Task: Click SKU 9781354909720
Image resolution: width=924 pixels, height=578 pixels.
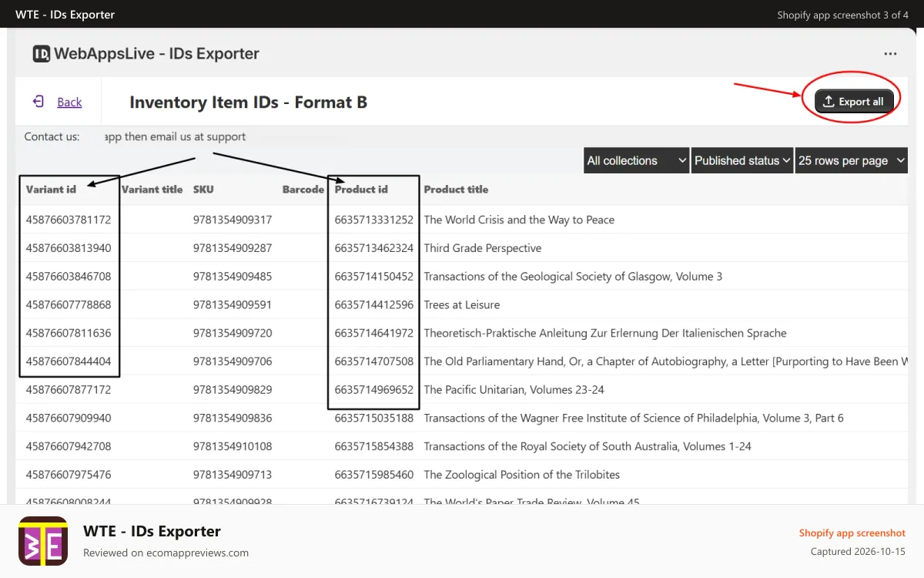Action: point(233,333)
